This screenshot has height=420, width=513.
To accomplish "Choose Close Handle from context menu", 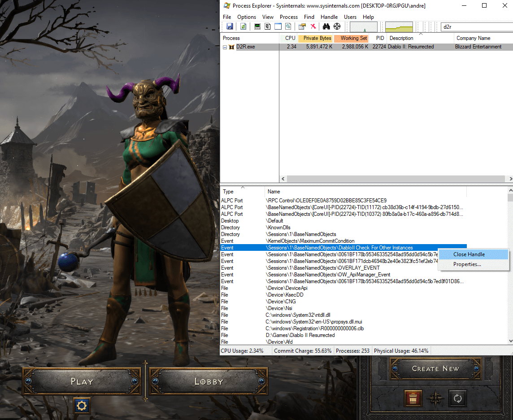I will (470, 254).
